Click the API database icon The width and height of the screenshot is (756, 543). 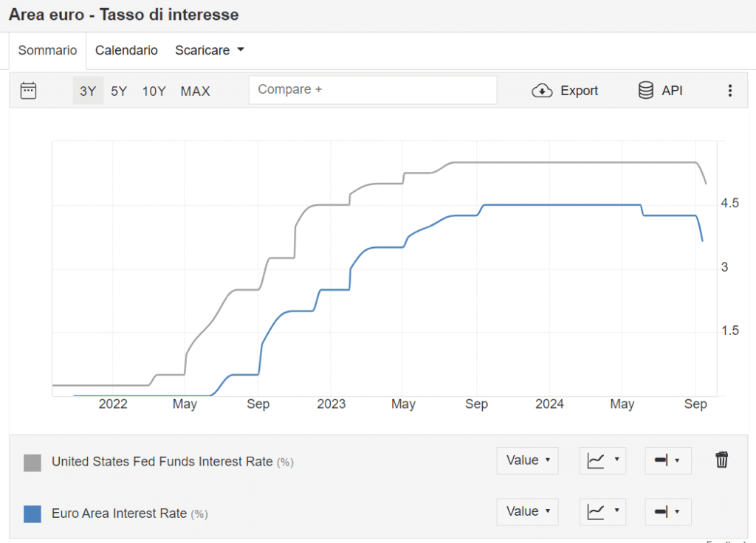click(x=646, y=91)
